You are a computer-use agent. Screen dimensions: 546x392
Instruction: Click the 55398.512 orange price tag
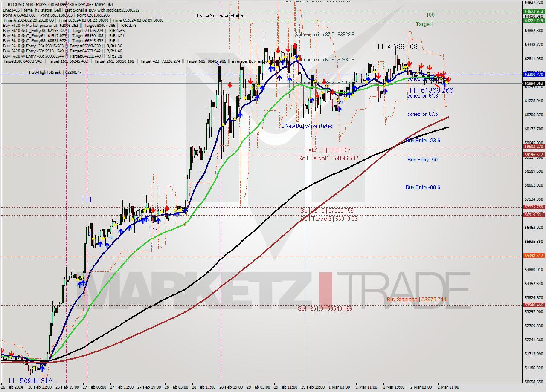pos(534,255)
